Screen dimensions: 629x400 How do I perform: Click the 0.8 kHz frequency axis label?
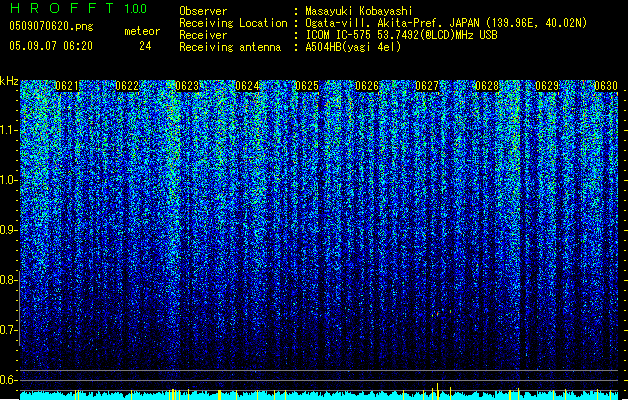pos(8,280)
